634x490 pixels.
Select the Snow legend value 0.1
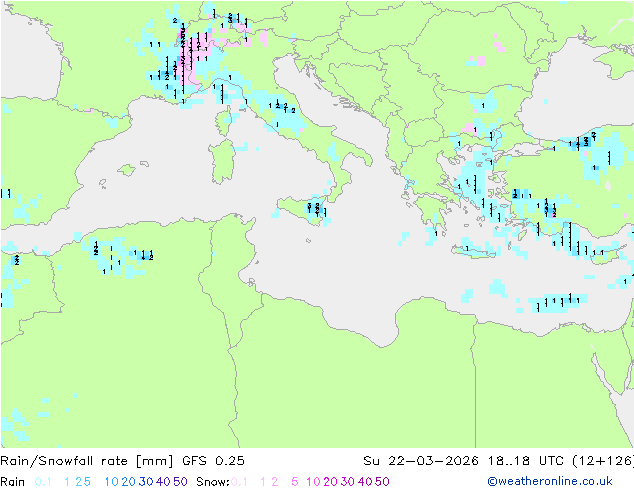click(239, 482)
